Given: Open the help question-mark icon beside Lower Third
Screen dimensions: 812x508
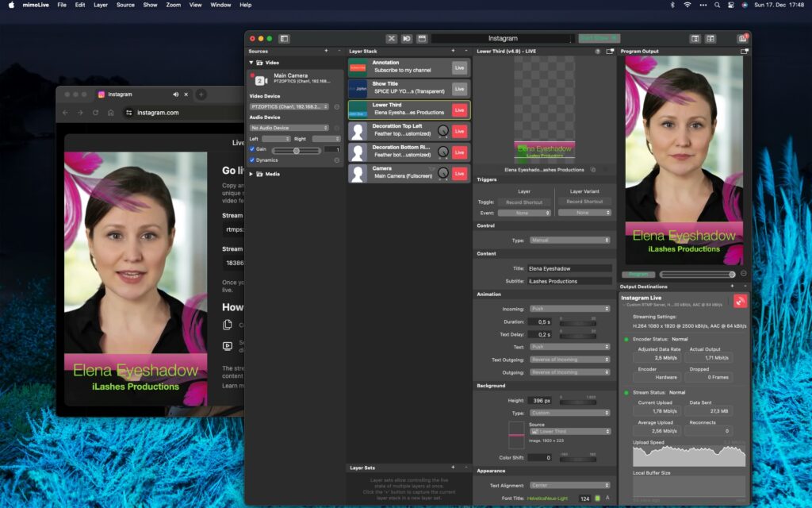Looking at the screenshot, I should pos(598,51).
